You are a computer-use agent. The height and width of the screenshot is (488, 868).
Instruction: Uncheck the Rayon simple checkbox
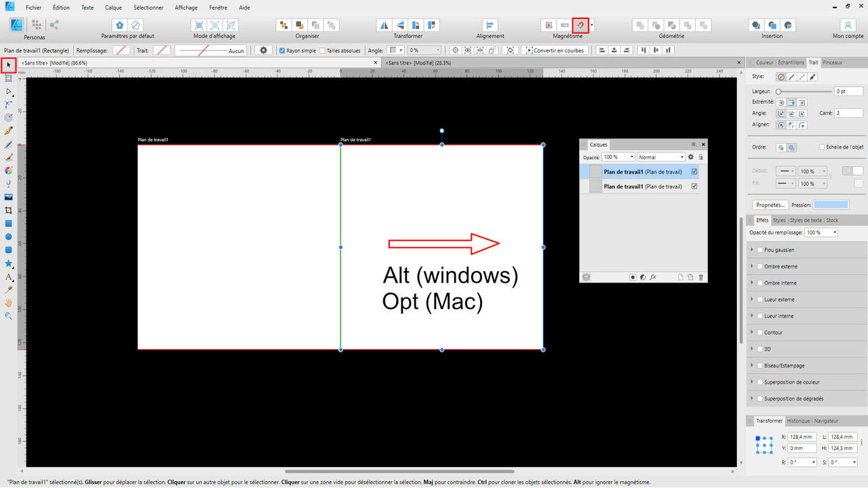pyautogui.click(x=282, y=50)
